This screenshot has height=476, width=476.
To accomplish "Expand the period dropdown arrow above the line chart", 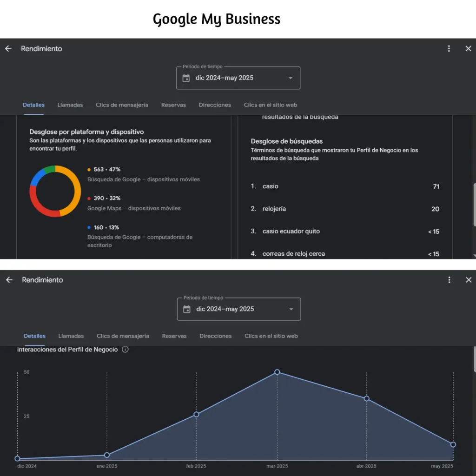I will pos(291,309).
